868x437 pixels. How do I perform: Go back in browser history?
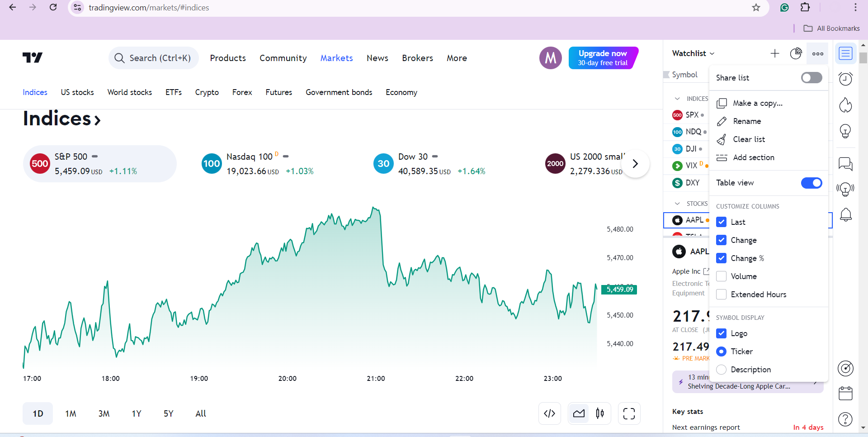point(13,7)
